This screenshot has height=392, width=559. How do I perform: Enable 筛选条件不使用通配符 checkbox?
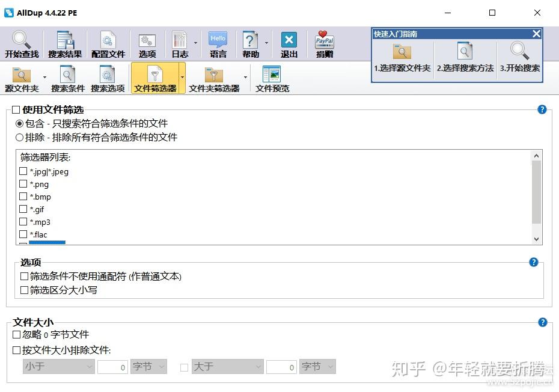(24, 277)
